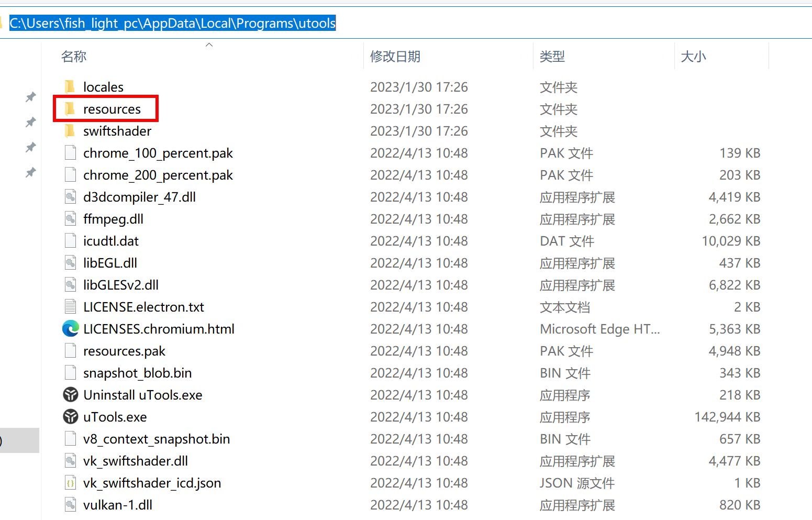Select the file named locales
Screen dimensions: 812x520
(103, 87)
